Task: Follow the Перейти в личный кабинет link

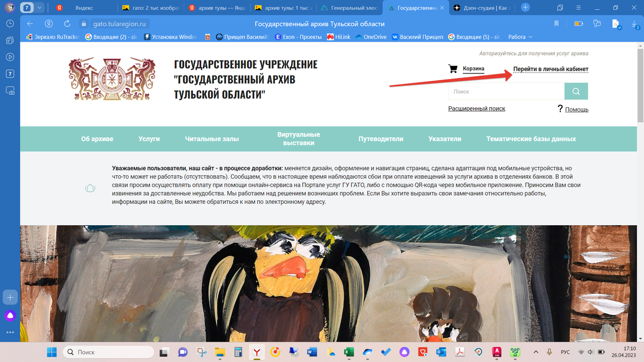Action: [x=551, y=69]
